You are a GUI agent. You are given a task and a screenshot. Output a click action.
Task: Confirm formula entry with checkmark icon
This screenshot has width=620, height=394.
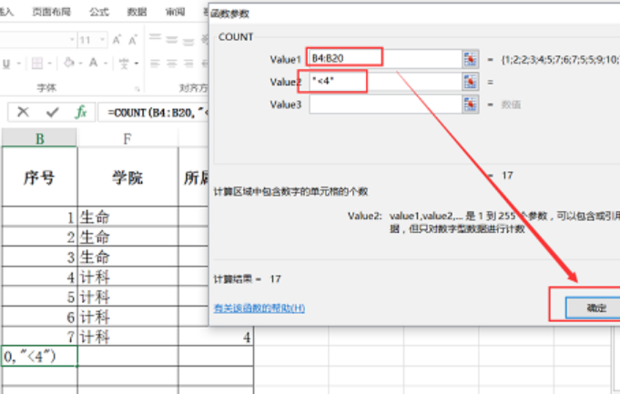52,112
